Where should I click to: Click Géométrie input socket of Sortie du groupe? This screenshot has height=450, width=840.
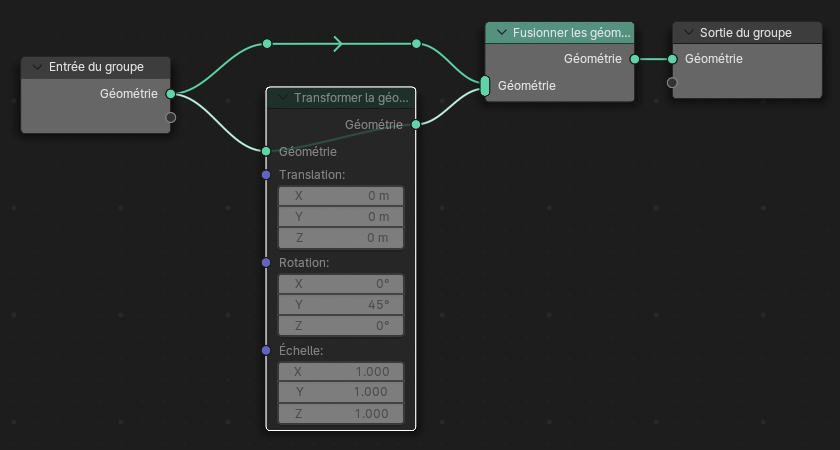tap(673, 59)
